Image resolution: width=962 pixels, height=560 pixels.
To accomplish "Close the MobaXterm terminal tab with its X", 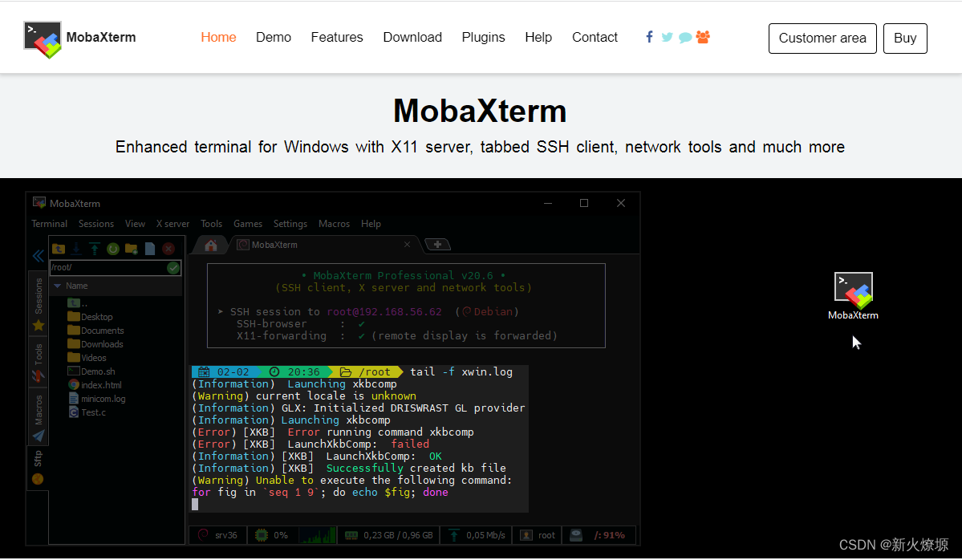I will [407, 245].
